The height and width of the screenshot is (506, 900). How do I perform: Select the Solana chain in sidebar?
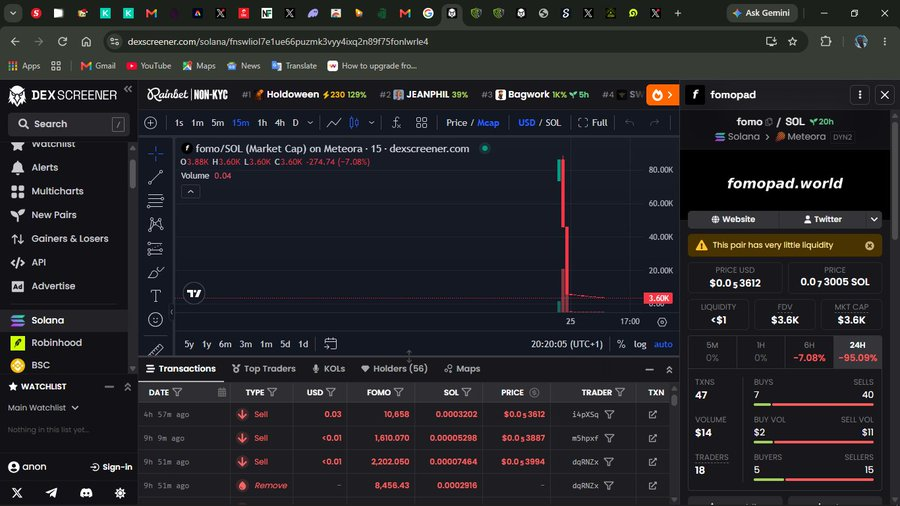64,321
